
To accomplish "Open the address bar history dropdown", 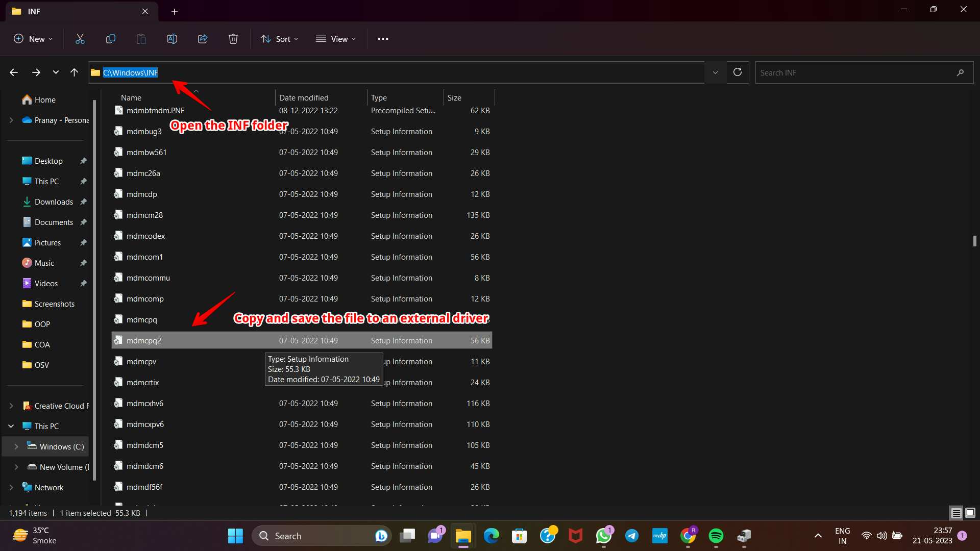I will click(715, 72).
